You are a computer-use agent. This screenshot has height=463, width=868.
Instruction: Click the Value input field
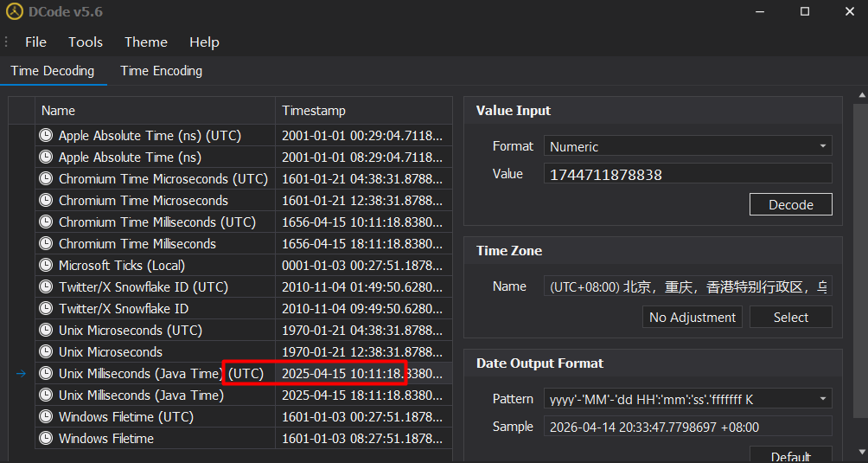point(687,174)
